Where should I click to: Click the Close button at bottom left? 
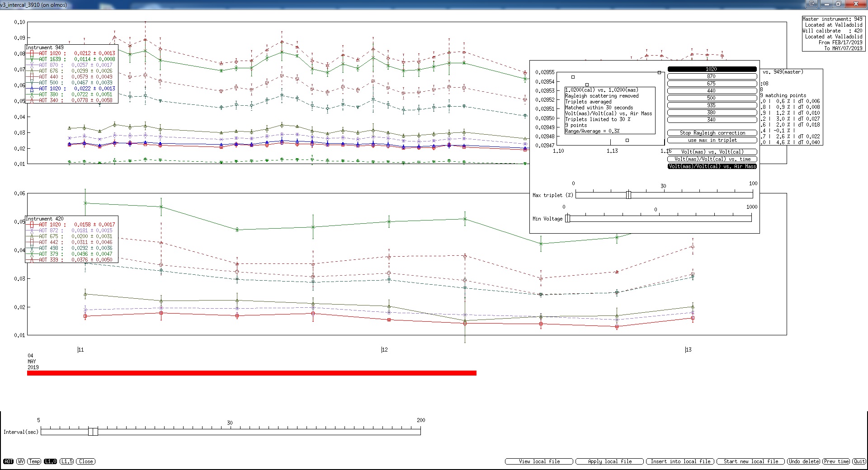point(86,461)
